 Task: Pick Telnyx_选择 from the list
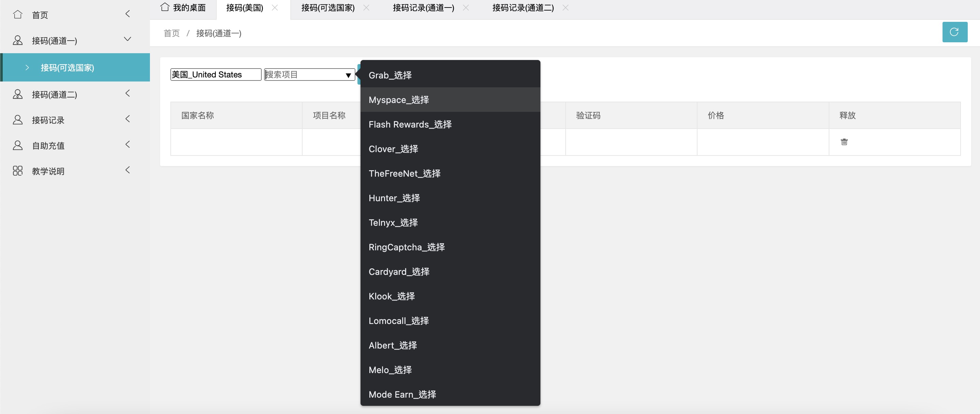coord(450,223)
